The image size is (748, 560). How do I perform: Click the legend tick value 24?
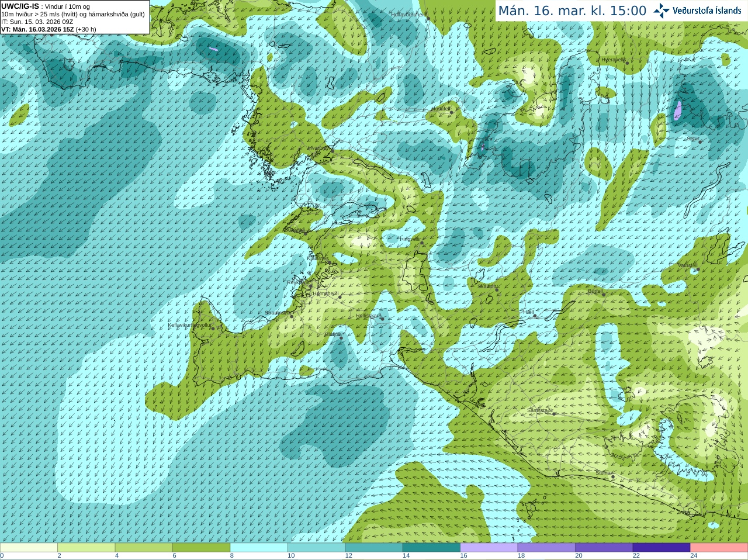(x=694, y=556)
